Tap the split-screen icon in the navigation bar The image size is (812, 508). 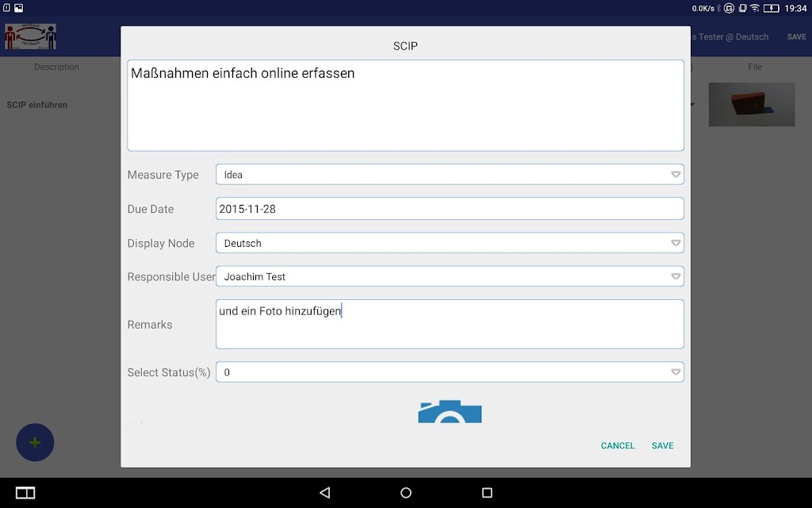click(x=25, y=492)
